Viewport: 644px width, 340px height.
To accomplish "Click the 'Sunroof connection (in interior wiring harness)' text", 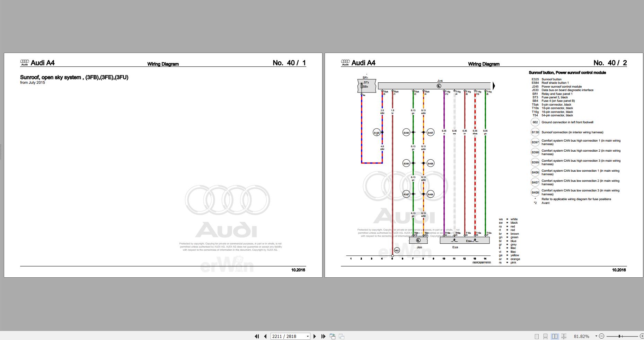I will [572, 132].
